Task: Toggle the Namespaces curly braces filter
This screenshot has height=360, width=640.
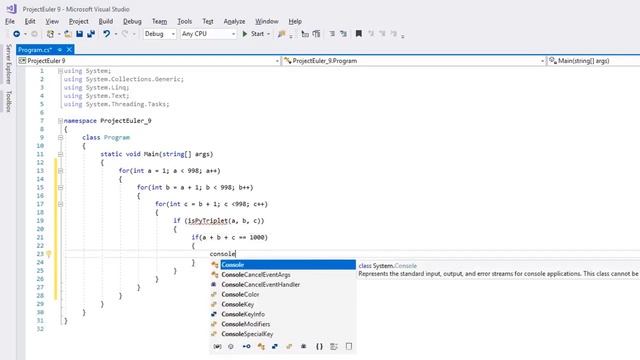Action: [x=319, y=346]
